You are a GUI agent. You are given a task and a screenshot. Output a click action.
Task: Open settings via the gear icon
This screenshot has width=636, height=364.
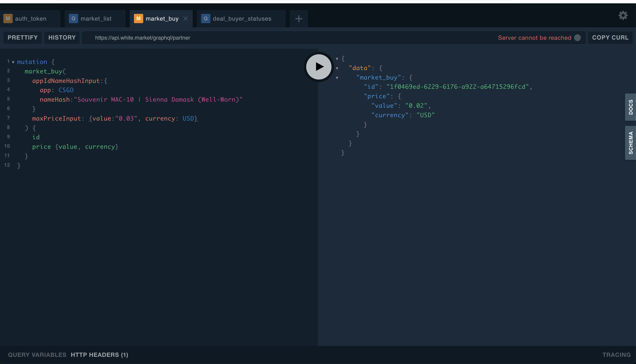coord(623,16)
